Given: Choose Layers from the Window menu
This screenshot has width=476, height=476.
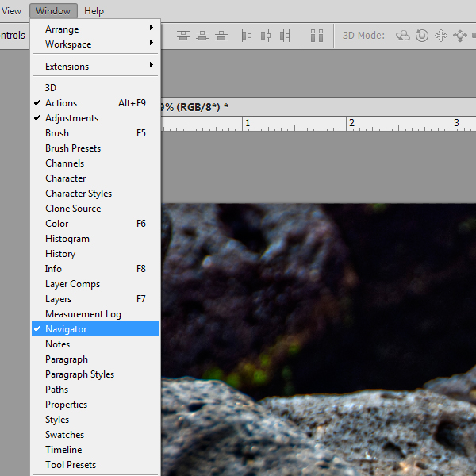Looking at the screenshot, I should (x=58, y=299).
